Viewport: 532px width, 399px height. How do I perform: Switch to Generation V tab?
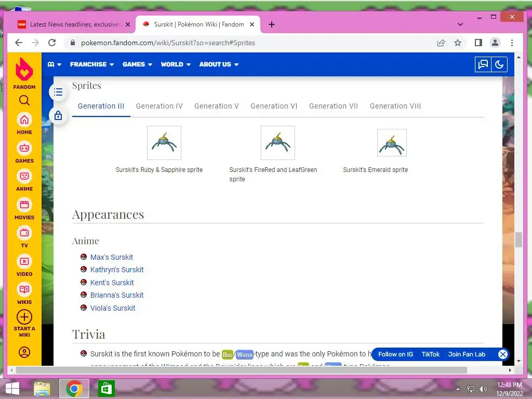pyautogui.click(x=217, y=106)
